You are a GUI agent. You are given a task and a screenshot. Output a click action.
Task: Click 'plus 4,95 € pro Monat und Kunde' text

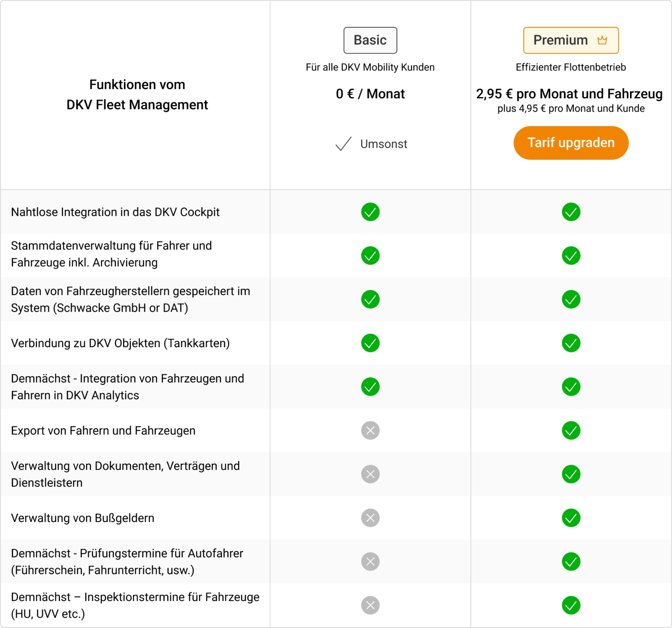pyautogui.click(x=571, y=109)
